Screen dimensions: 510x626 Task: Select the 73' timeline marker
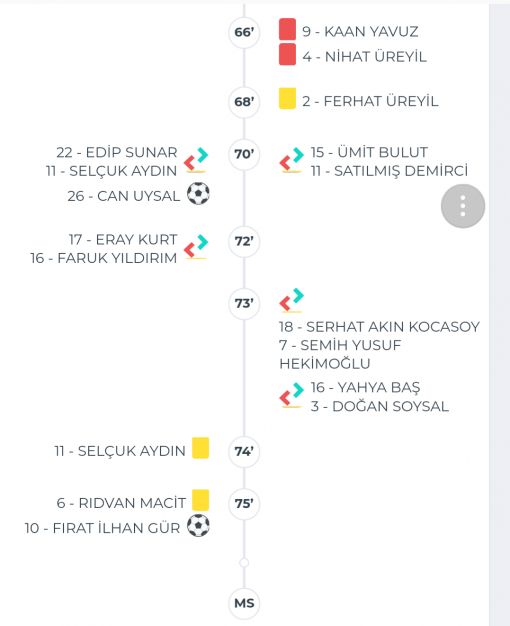[244, 303]
